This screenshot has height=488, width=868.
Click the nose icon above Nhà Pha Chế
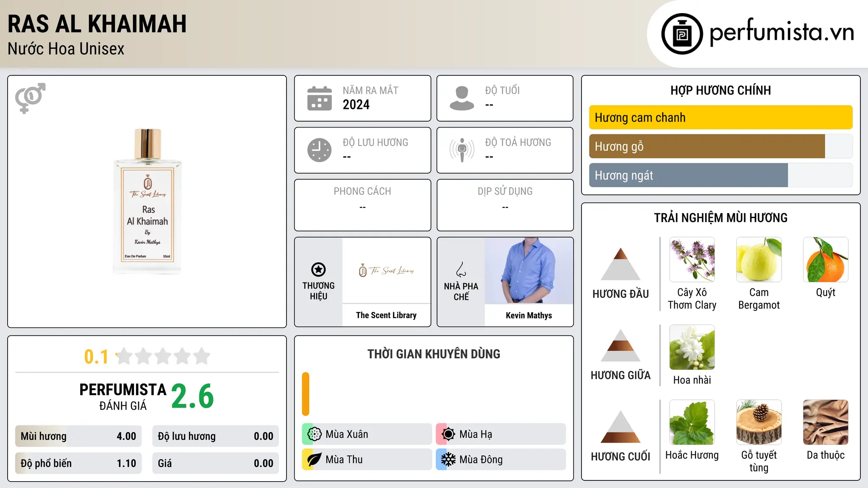pos(461,269)
